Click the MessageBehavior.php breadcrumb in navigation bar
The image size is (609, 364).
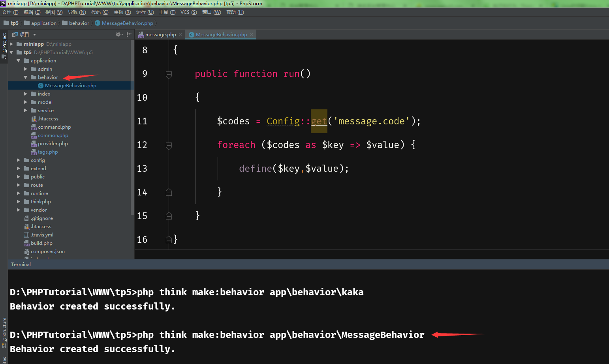124,23
